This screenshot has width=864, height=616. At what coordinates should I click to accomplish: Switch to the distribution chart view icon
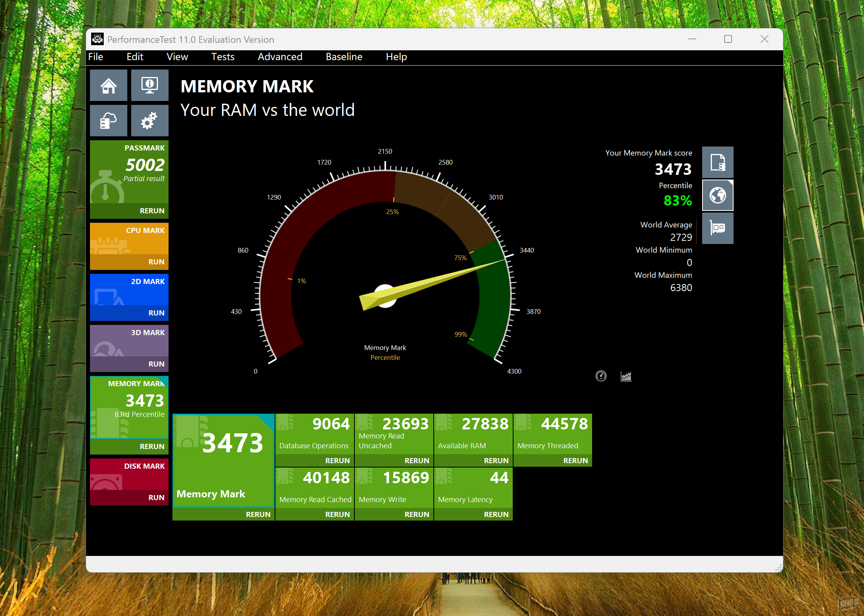626,376
